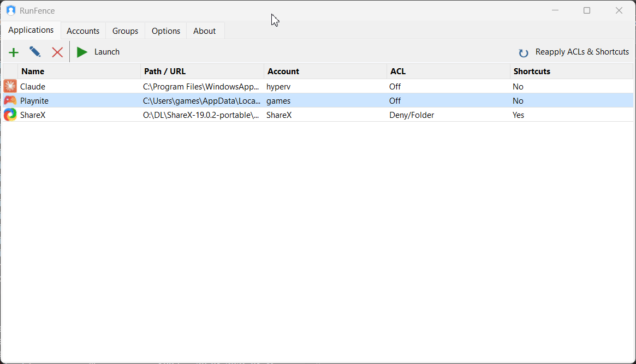The height and width of the screenshot is (364, 636).
Task: Switch to the Accounts tab
Action: 83,31
